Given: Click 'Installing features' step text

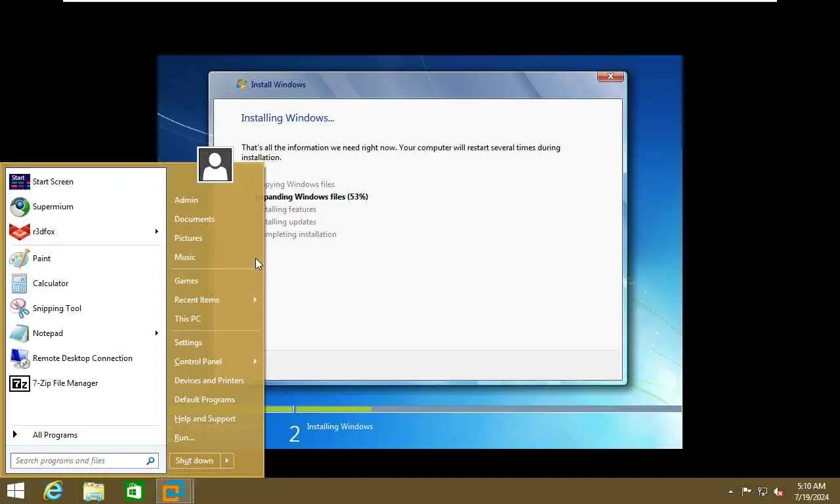Looking at the screenshot, I should [x=291, y=209].
